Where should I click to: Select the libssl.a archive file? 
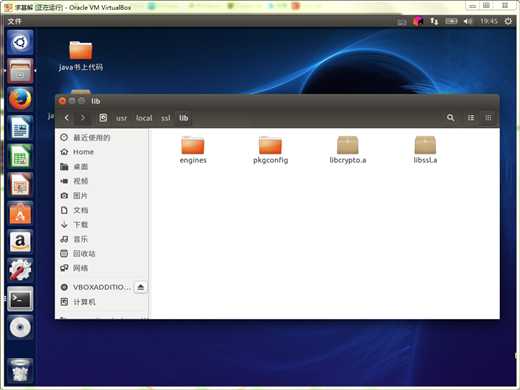[425, 150]
